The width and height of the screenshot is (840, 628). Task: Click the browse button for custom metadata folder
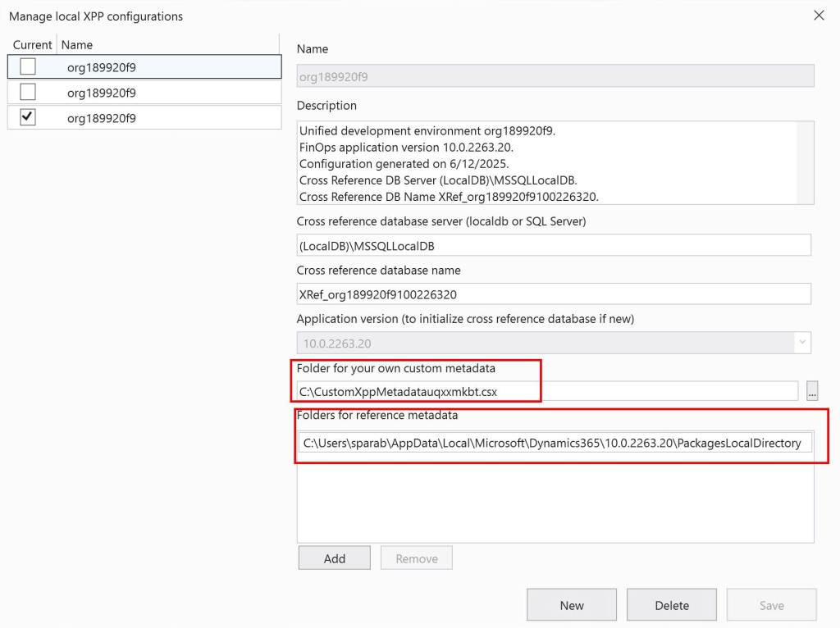pyautogui.click(x=812, y=392)
